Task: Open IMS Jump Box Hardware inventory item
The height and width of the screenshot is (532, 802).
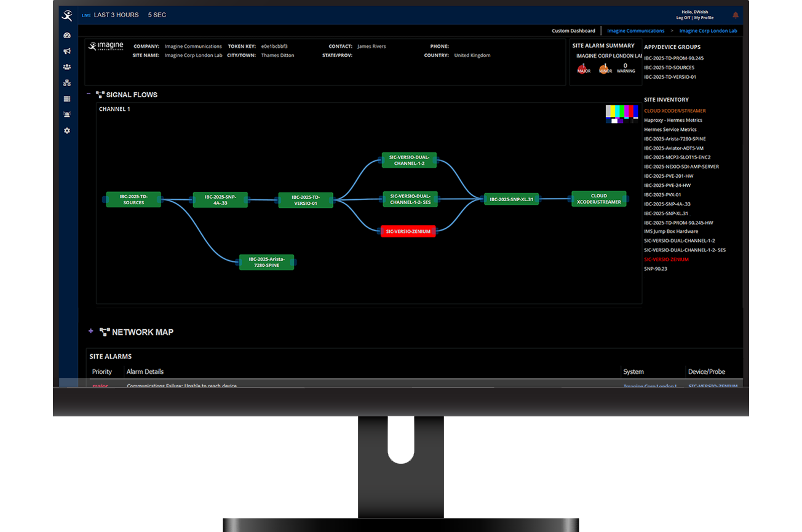Action: point(671,231)
